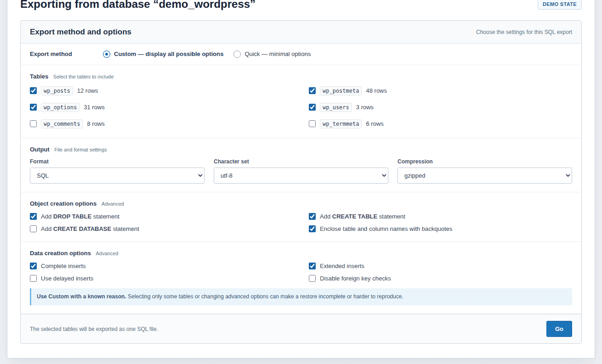Image resolution: width=602 pixels, height=364 pixels.
Task: Uncheck Complete inserts option
Action: [x=34, y=266]
